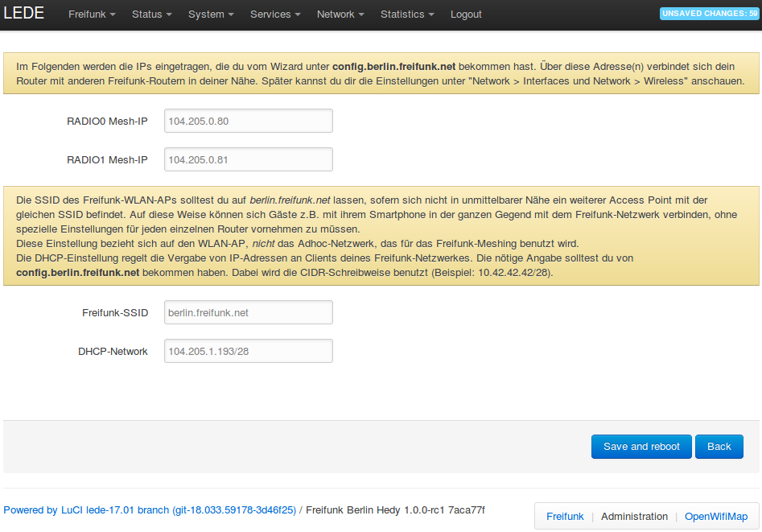This screenshot has height=532, width=762.
Task: Expand the Services menu
Action: tap(275, 14)
